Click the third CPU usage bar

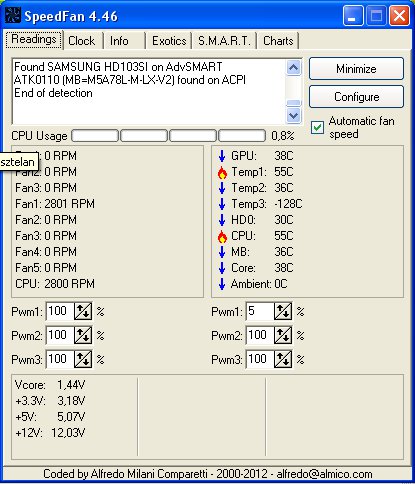coord(193,136)
